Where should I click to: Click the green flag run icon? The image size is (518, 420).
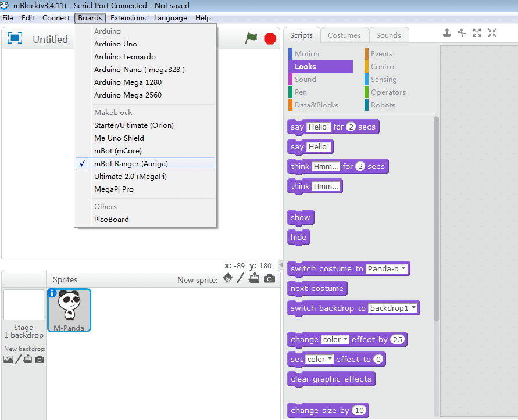click(x=251, y=38)
